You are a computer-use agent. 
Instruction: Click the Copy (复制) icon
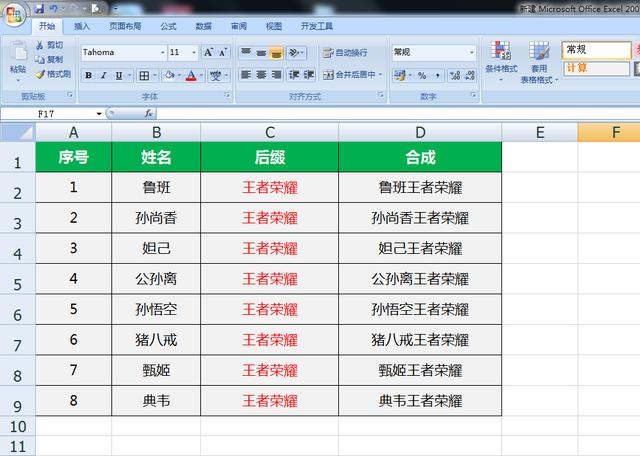coord(40,60)
